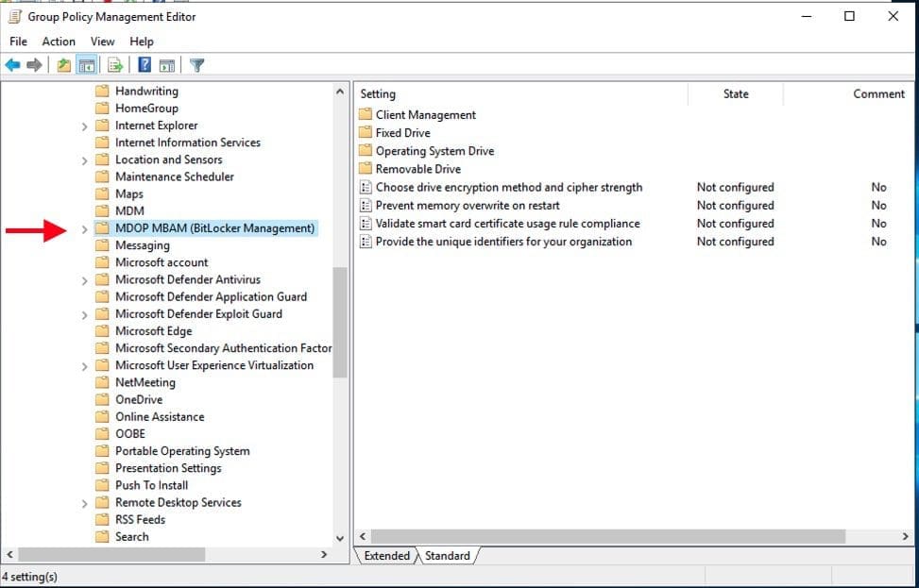Click the Up one level folder icon
This screenshot has height=588, width=919.
63,65
